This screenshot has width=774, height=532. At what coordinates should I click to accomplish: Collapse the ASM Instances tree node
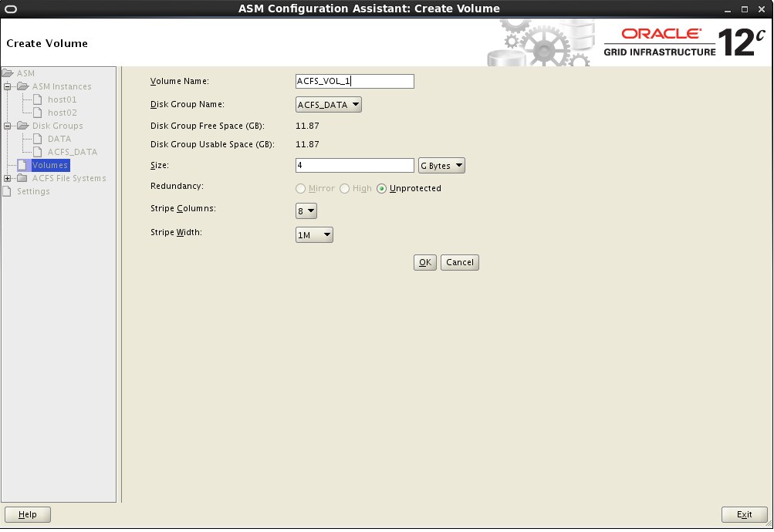[8, 87]
